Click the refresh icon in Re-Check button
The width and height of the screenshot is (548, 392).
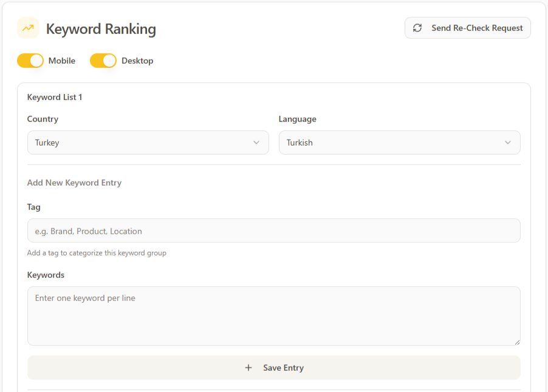pos(417,28)
